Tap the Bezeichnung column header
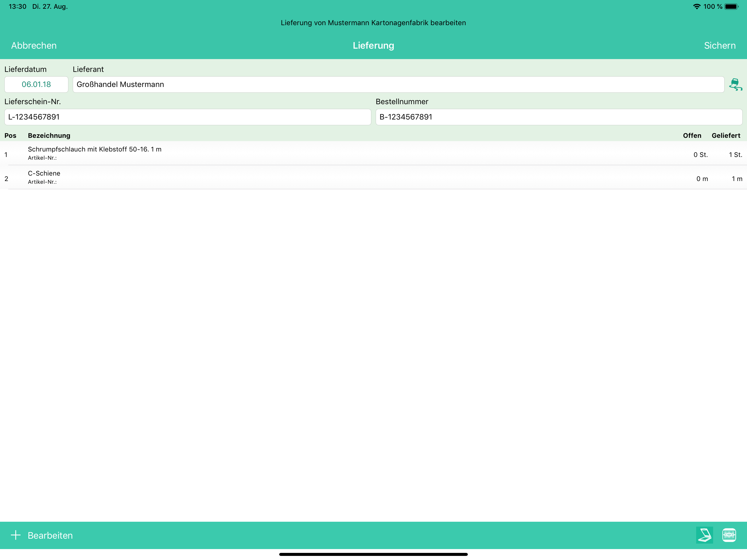This screenshot has width=747, height=560. [x=49, y=135]
